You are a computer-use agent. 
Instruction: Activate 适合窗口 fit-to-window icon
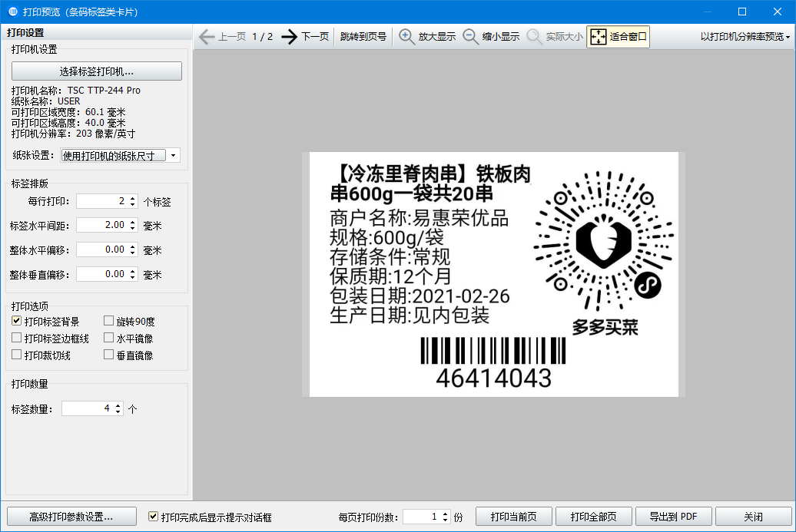618,37
